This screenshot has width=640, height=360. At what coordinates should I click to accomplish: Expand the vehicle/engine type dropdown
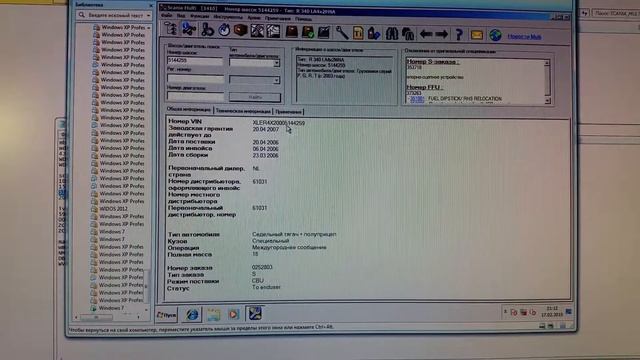point(277,63)
